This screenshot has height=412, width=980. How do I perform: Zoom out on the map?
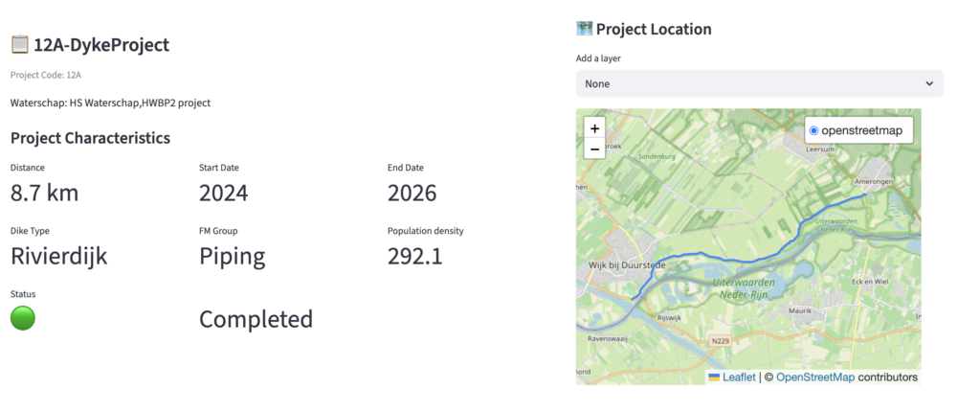coord(594,149)
